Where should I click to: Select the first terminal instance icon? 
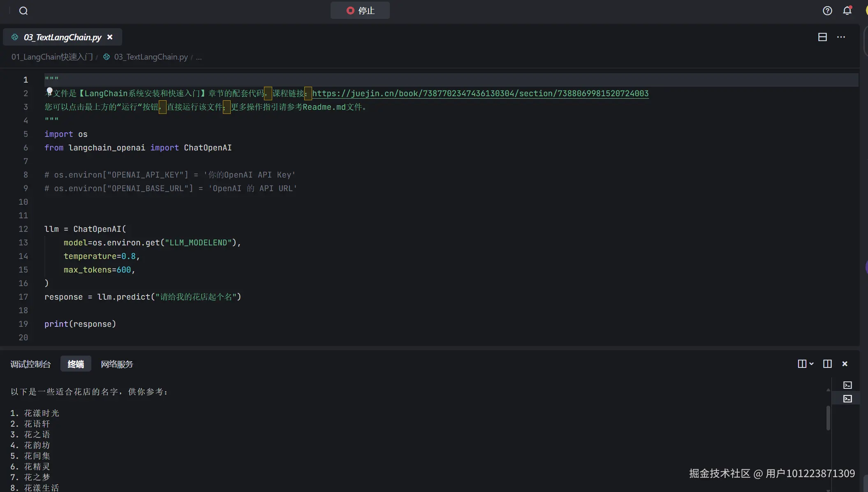tap(847, 385)
